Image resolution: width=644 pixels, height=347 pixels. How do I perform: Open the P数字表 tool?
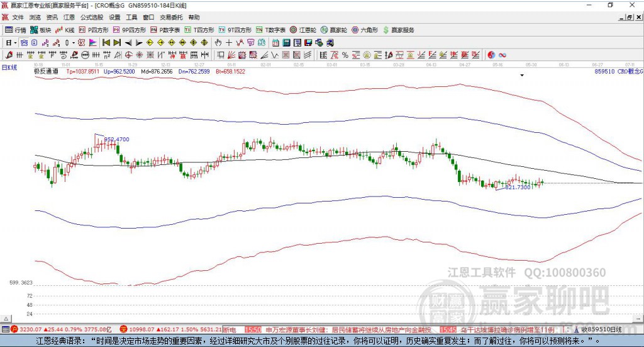click(165, 30)
